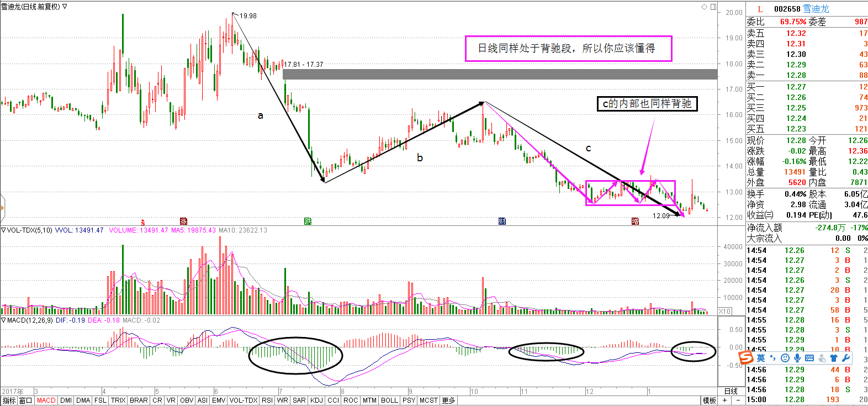The image size is (868, 406).
Task: Click the diamond icon at chart top-right
Action: [x=704, y=7]
